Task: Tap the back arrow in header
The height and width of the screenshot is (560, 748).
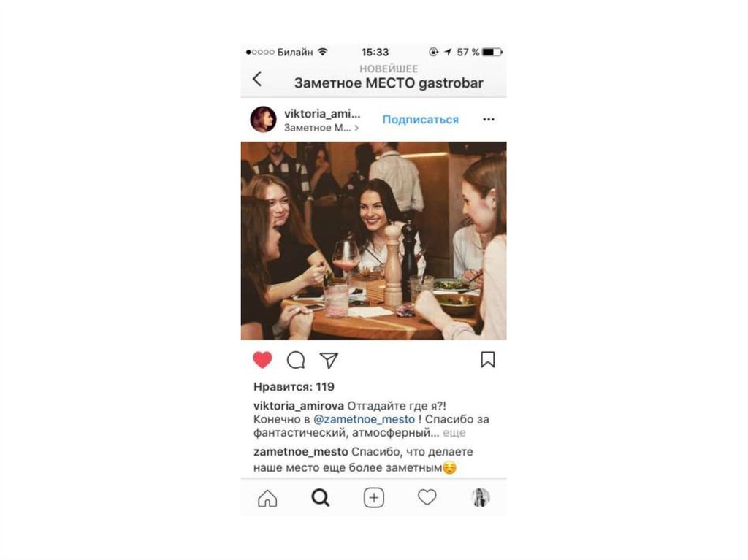Action: (x=257, y=79)
